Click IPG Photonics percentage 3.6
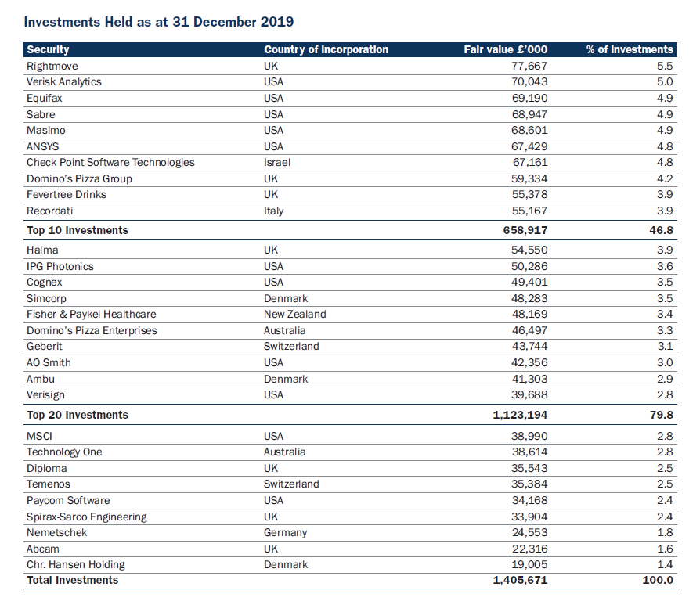 click(x=665, y=266)
